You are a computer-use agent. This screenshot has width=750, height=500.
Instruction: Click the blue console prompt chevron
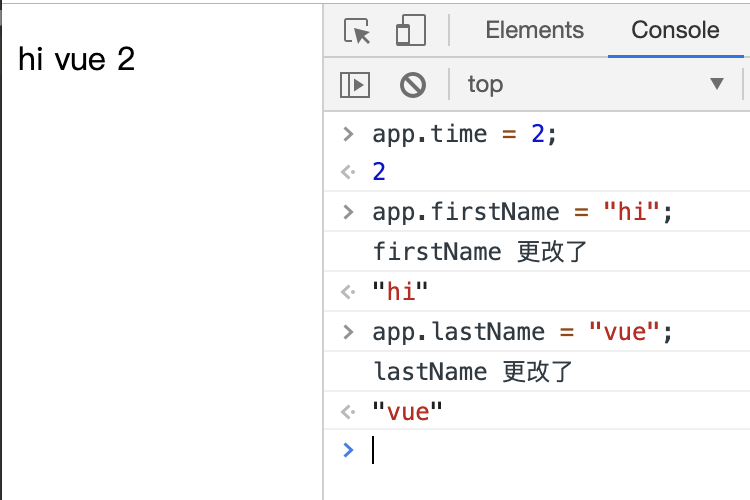pyautogui.click(x=348, y=450)
